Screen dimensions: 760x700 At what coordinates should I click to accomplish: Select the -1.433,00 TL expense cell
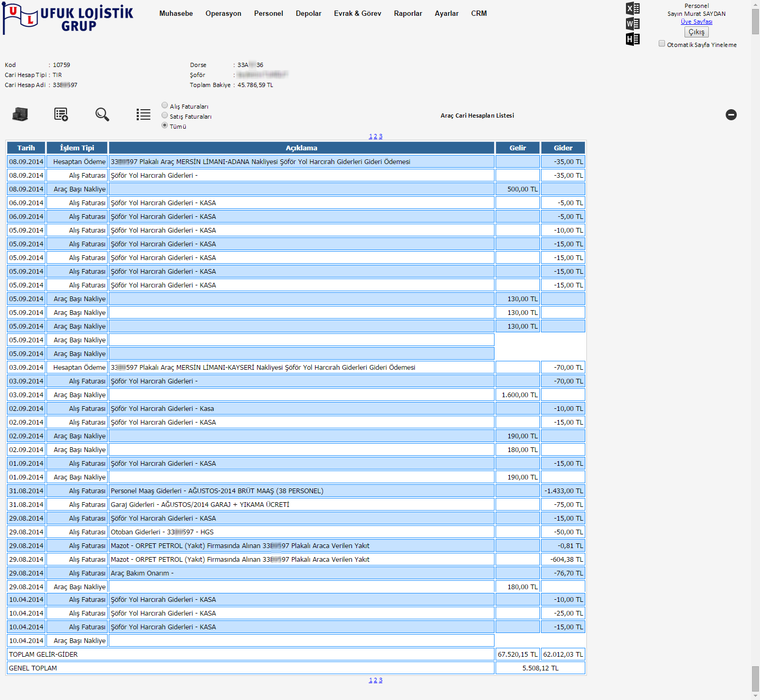pyautogui.click(x=563, y=491)
